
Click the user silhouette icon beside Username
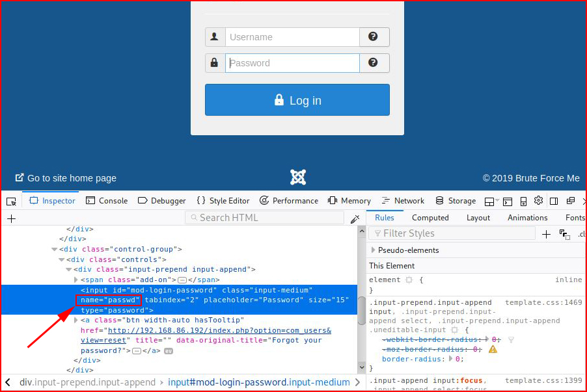click(x=215, y=36)
